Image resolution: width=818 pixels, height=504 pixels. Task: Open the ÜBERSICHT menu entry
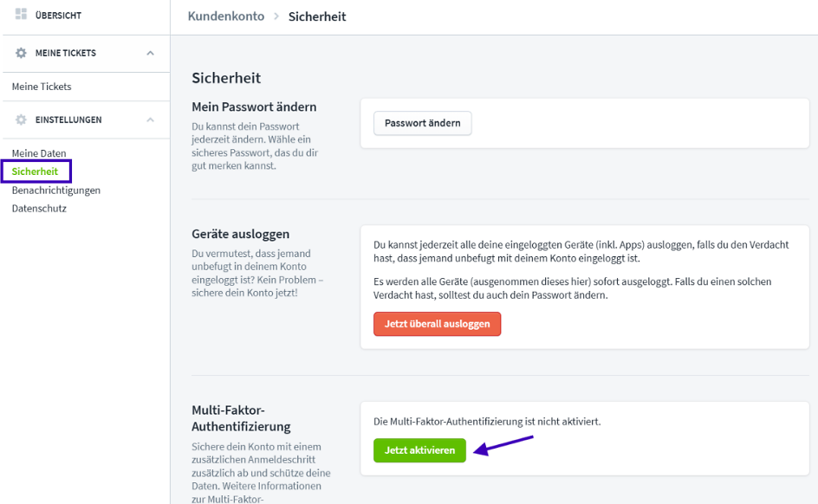(x=58, y=16)
